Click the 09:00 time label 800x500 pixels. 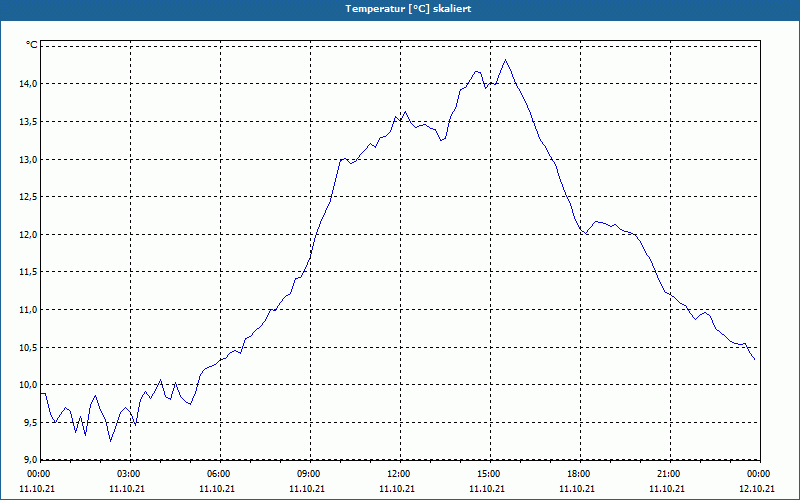[309, 474]
